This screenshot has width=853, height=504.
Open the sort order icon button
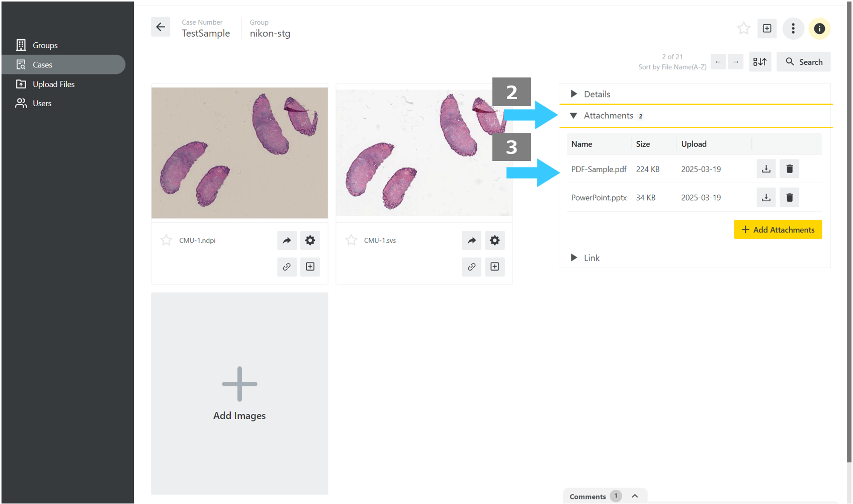760,62
